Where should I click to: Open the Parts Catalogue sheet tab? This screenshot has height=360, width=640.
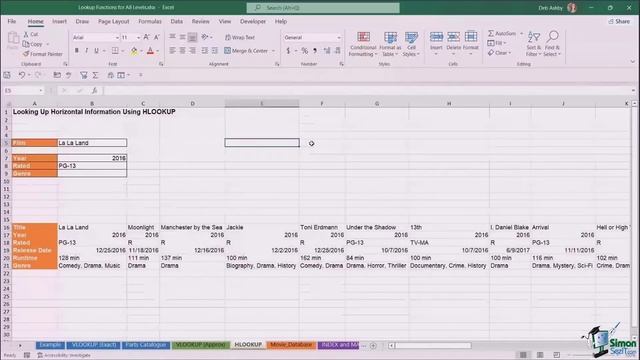click(x=146, y=345)
